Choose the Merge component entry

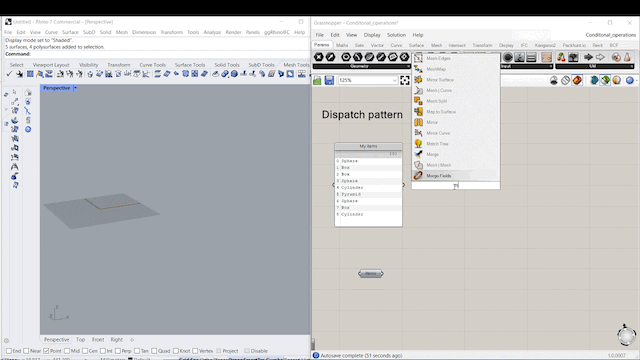coord(456,154)
